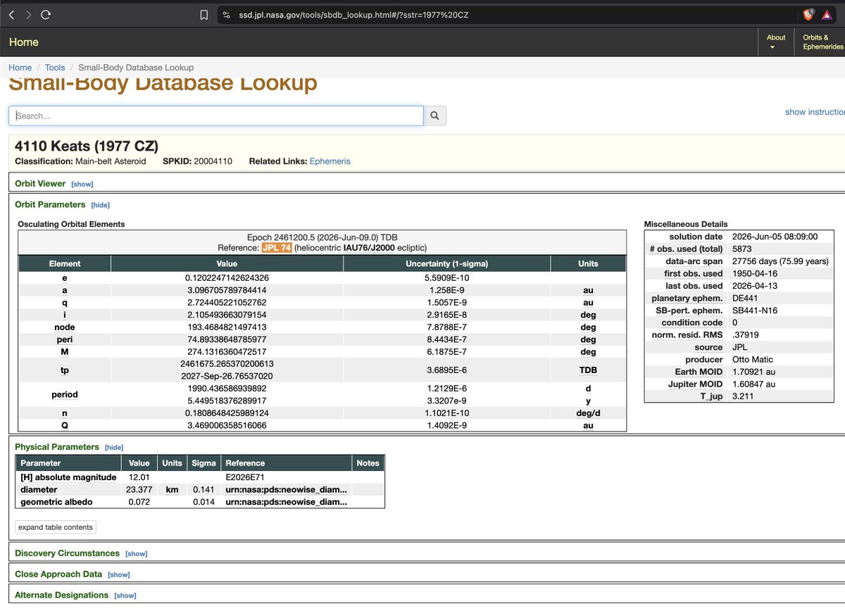Show the Orbit Viewer section

(x=82, y=184)
